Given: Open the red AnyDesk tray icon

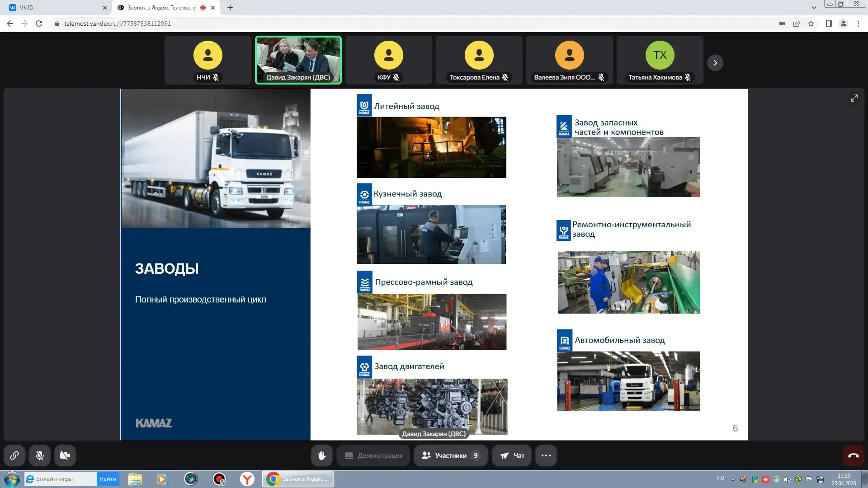Looking at the screenshot, I should (x=766, y=479).
